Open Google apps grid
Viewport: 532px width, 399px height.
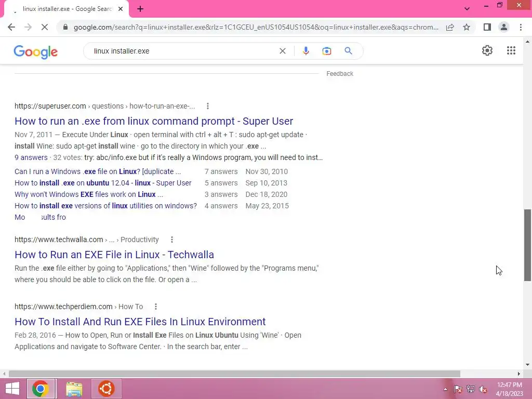(511, 50)
